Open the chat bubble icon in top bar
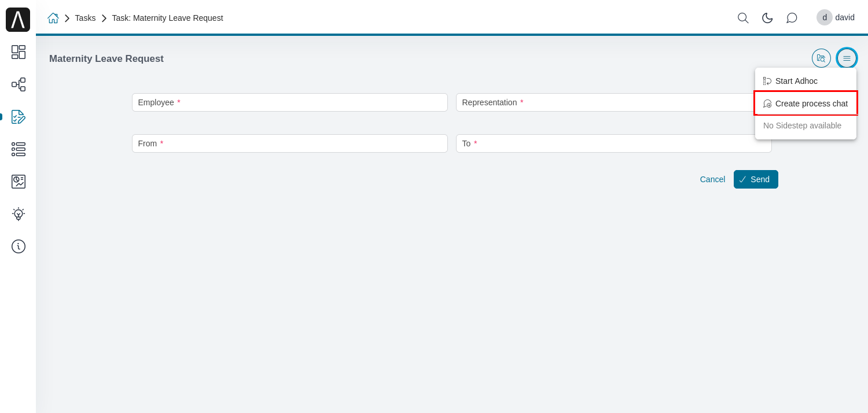The height and width of the screenshot is (413, 868). (792, 18)
